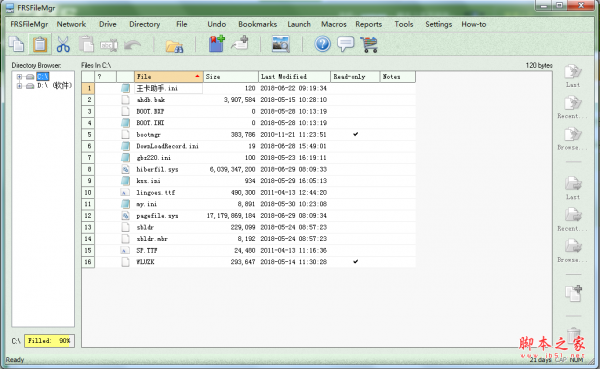This screenshot has width=600, height=369.
Task: Open the Network menu
Action: click(x=71, y=24)
